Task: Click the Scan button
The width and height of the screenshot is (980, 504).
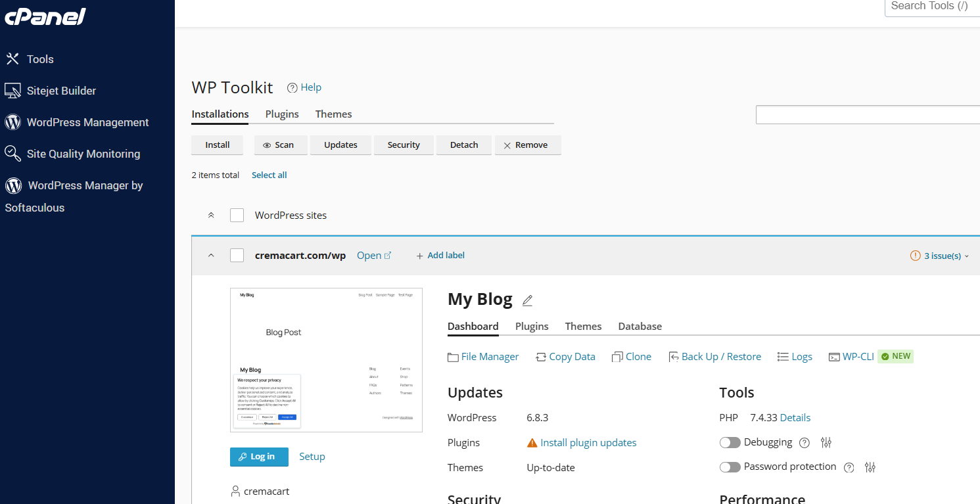Action: tap(281, 145)
